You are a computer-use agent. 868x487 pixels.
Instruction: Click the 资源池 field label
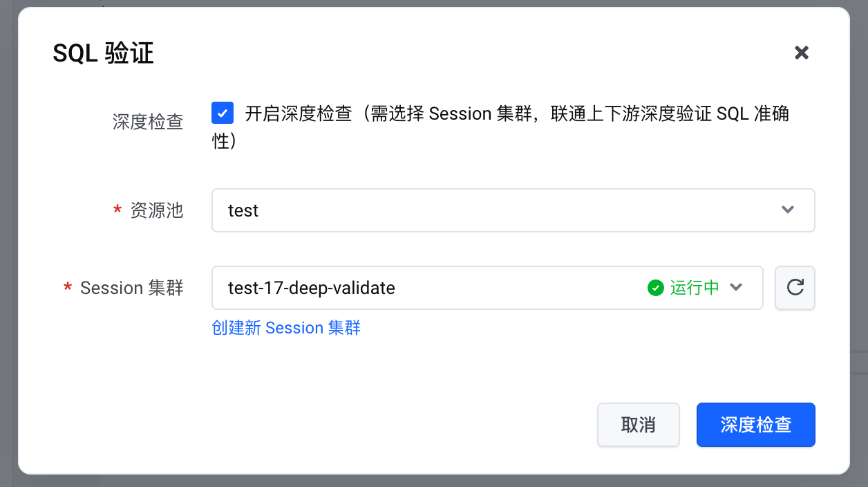157,210
